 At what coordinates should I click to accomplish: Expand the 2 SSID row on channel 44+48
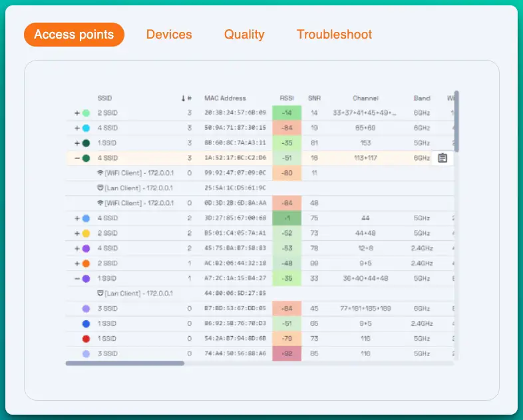77,234
